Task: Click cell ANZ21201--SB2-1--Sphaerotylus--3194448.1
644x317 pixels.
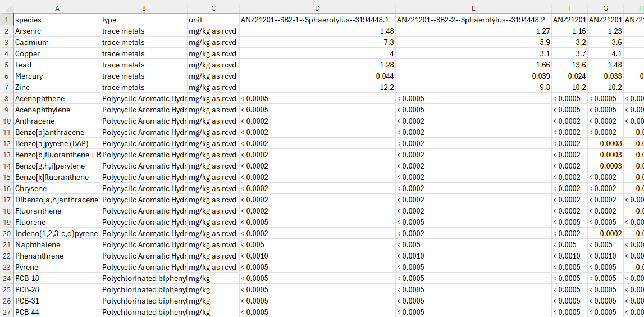Action: pyautogui.click(x=317, y=20)
